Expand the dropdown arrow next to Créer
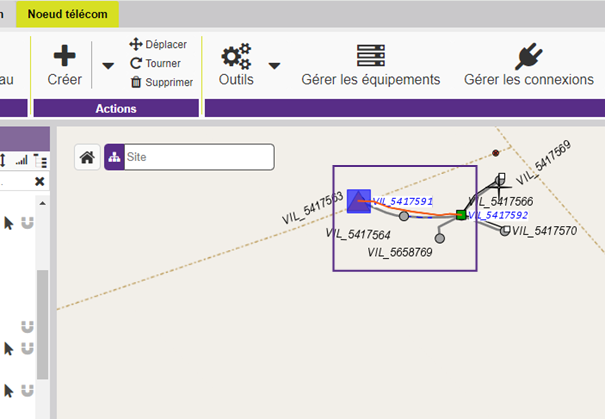Image resolution: width=605 pixels, height=419 pixels. [x=108, y=66]
